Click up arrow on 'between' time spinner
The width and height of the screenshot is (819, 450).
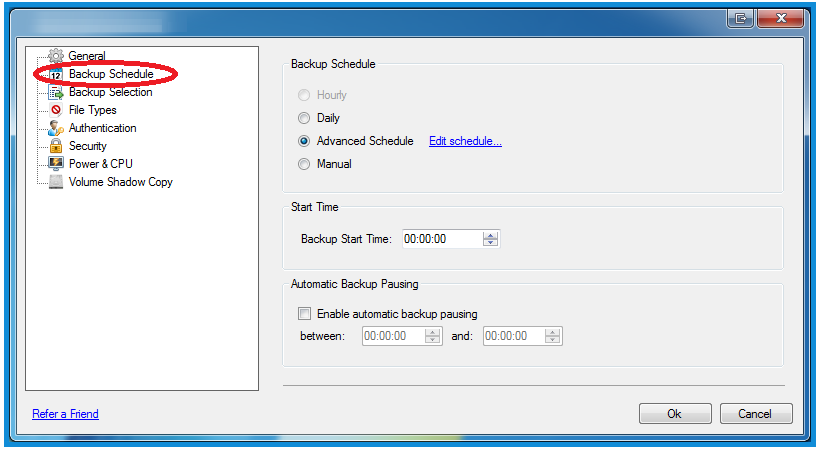[432, 332]
